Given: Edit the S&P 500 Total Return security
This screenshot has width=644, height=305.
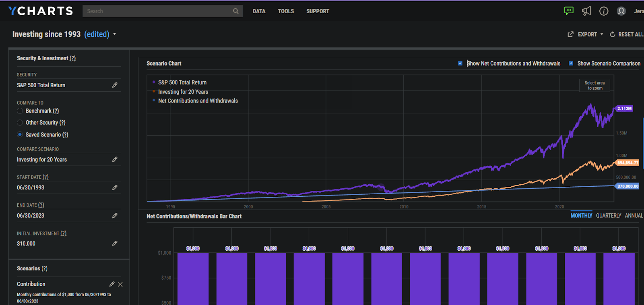Looking at the screenshot, I should tap(115, 85).
